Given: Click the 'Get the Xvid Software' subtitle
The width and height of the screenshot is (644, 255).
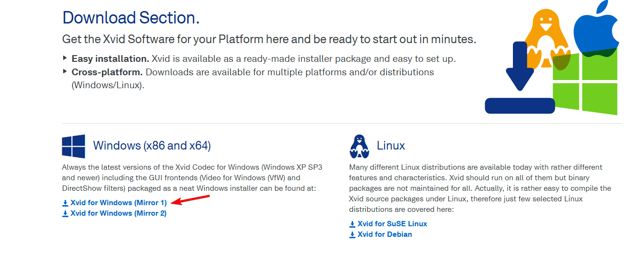Looking at the screenshot, I should (x=269, y=39).
